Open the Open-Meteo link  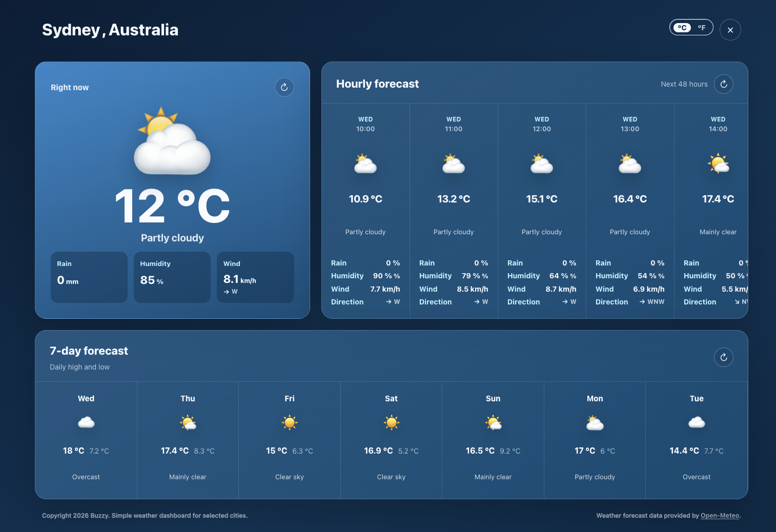[x=720, y=516]
